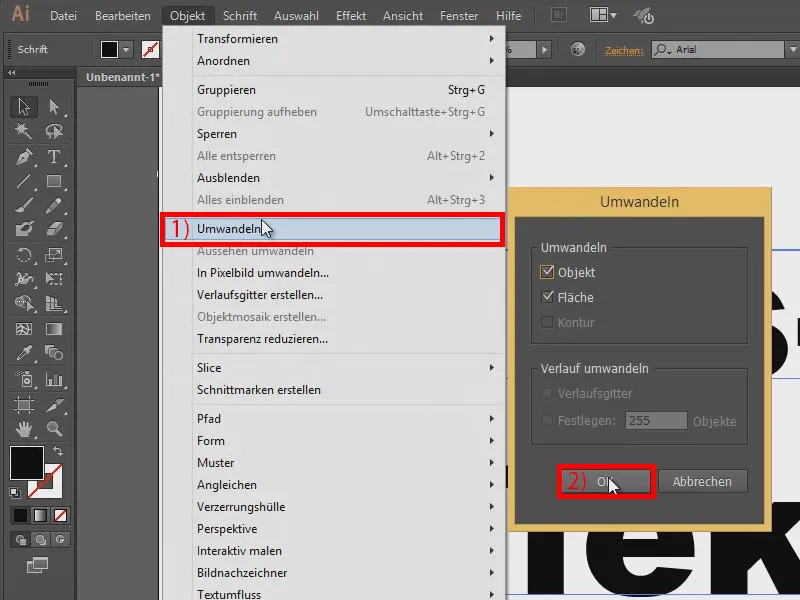Select the Festlegen radio button

tap(547, 421)
